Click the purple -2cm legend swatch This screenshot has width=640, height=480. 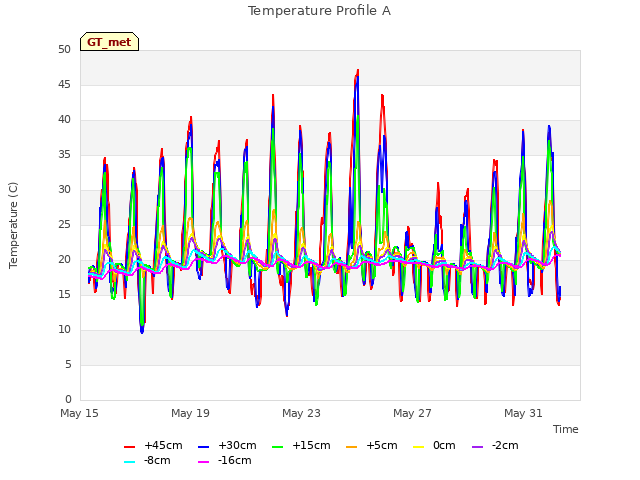click(477, 447)
